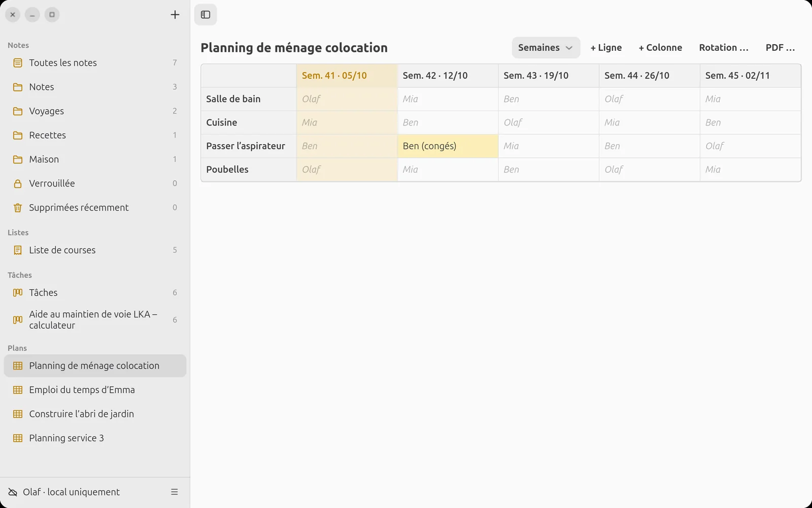The image size is (812, 508).
Task: Click the Olaf cell for Passer l'aspirateur Sem. 45
Action: coord(750,146)
